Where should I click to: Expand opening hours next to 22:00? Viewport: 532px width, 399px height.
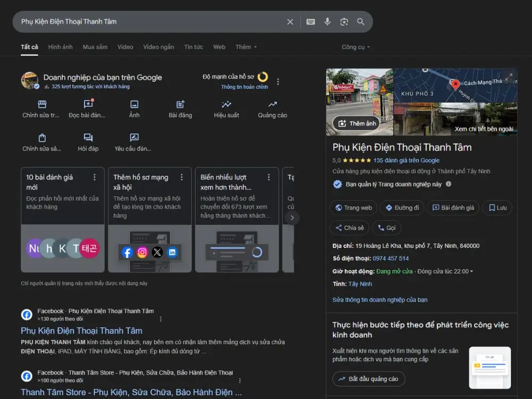pos(471,272)
